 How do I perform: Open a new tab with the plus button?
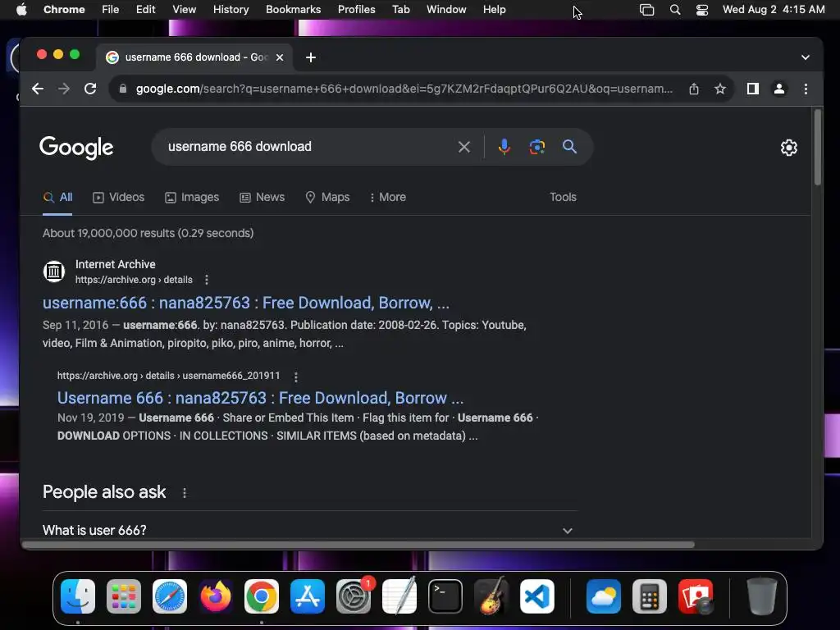[311, 57]
